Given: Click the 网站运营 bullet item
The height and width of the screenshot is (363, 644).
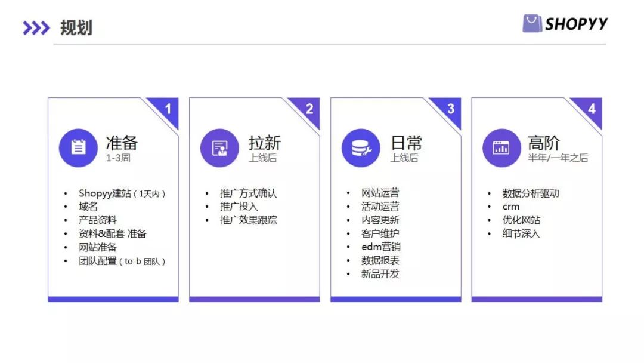Looking at the screenshot, I should (x=380, y=193).
